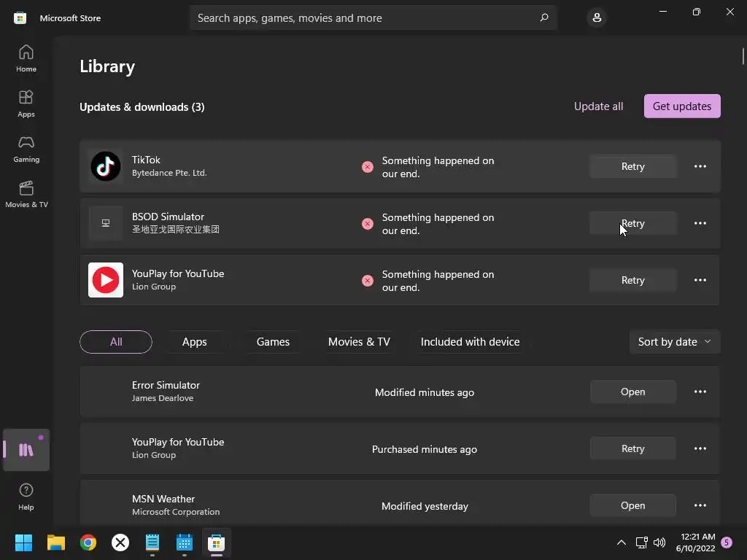Viewport: 747px width, 560px height.
Task: Open network status in system tray
Action: coord(641,542)
